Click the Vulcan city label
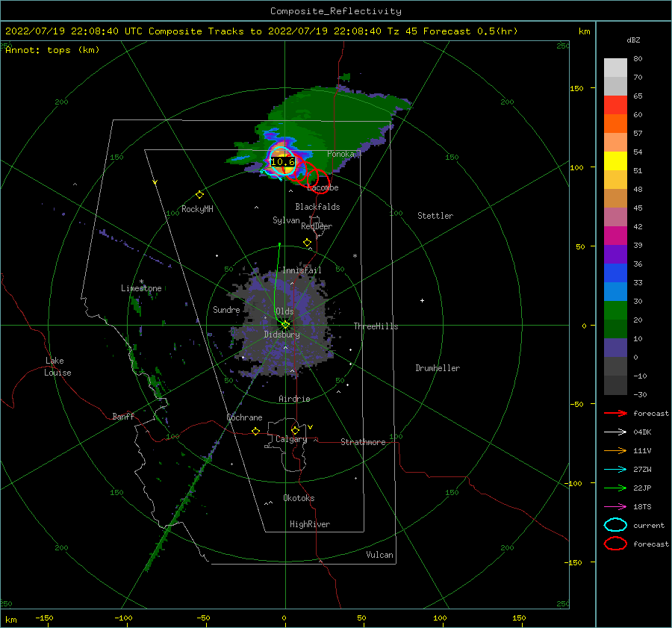Screen dimensions: 672x628 pyautogui.click(x=380, y=555)
